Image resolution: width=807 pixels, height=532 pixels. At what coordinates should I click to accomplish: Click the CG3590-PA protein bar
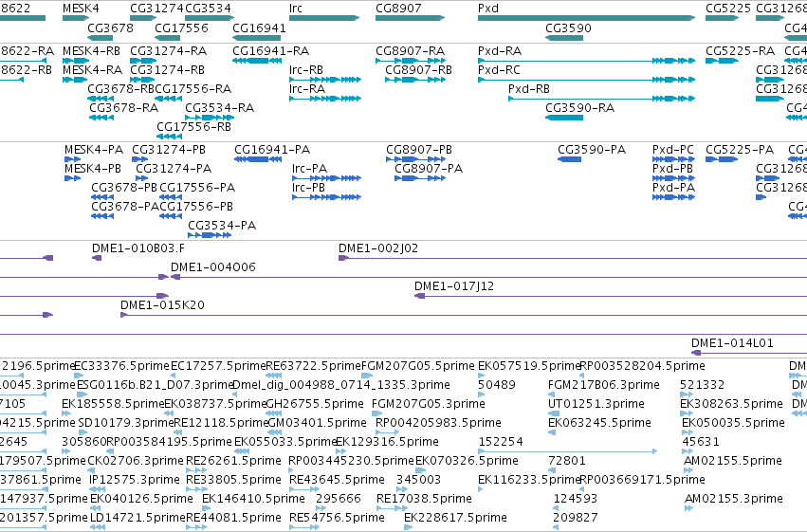[569, 159]
